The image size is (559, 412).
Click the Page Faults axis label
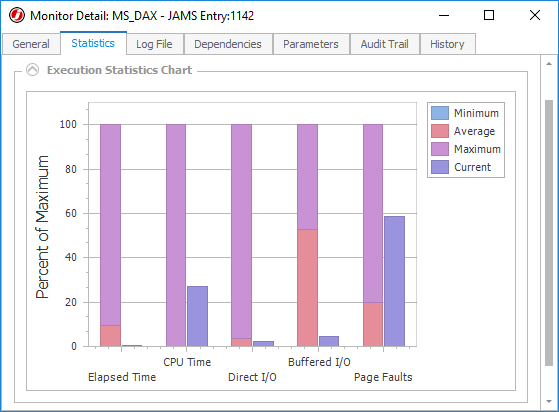383,377
